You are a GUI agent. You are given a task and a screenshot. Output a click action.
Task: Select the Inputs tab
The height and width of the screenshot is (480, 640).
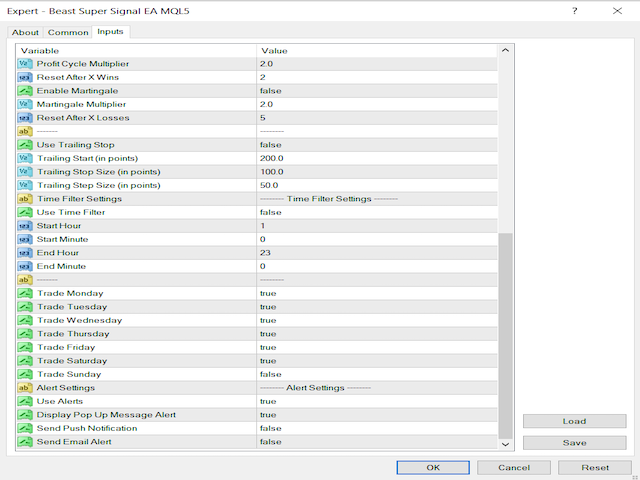tap(110, 32)
